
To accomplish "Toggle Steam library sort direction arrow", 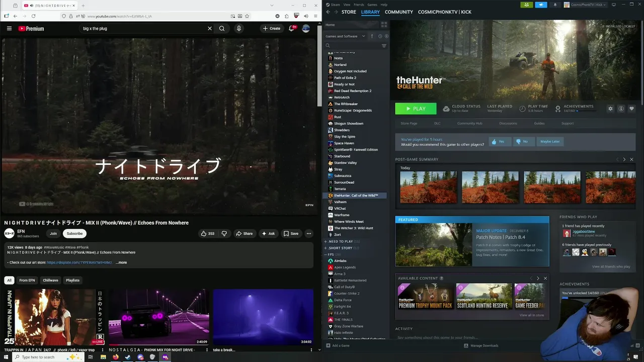I will pyautogui.click(x=372, y=36).
